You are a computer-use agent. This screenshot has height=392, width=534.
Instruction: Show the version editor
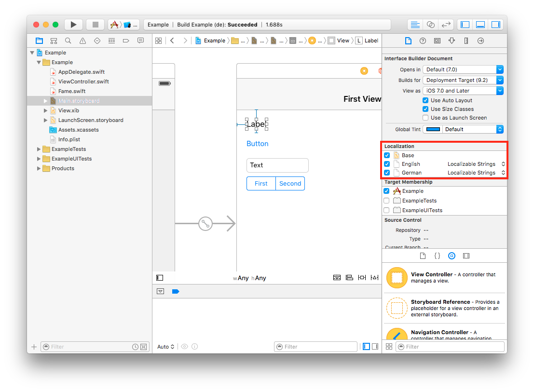click(446, 25)
